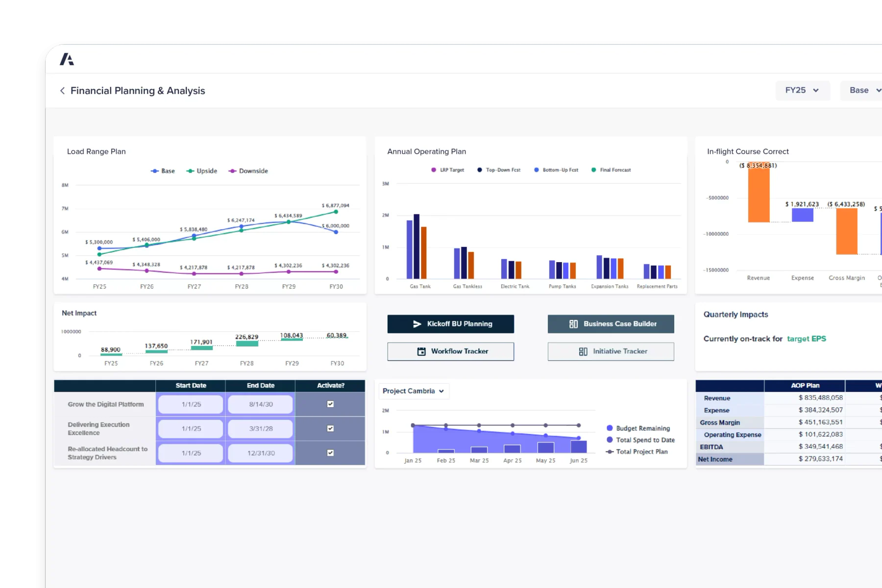Edit end date 8/14/30 field
The height and width of the screenshot is (588, 882).
click(x=261, y=404)
